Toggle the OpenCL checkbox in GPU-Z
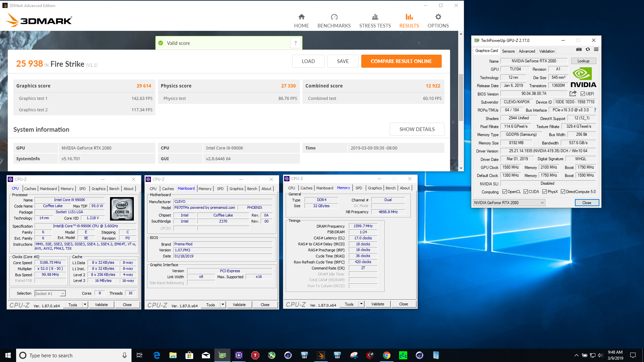 coord(504,192)
